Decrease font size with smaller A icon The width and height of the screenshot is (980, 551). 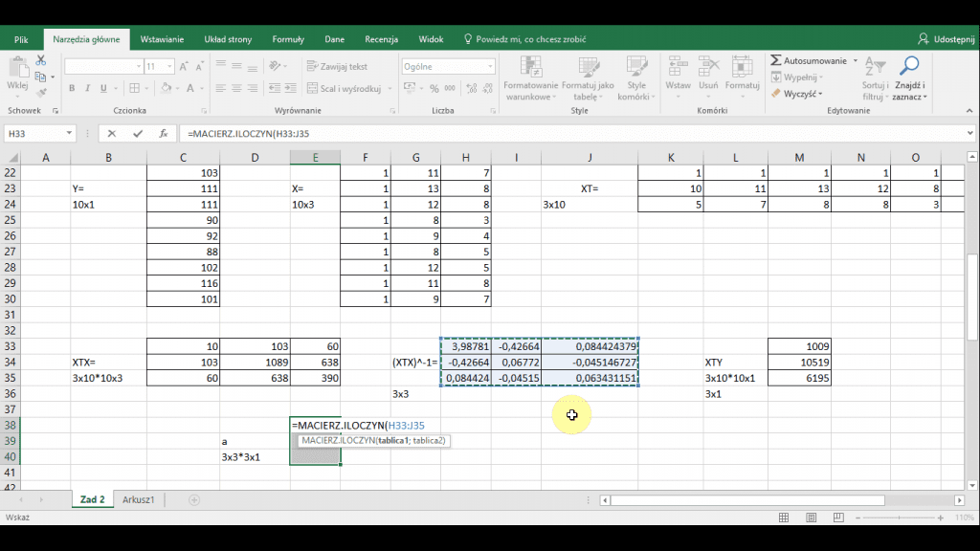coord(199,66)
